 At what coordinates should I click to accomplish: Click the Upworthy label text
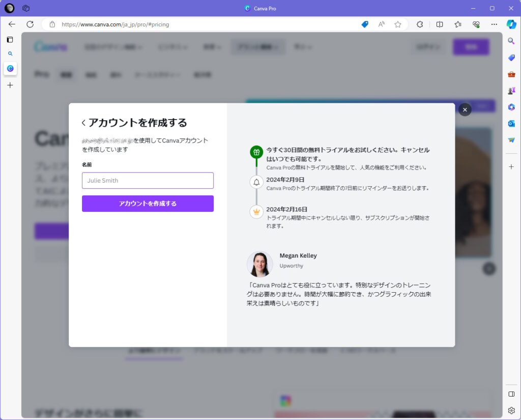click(x=292, y=266)
